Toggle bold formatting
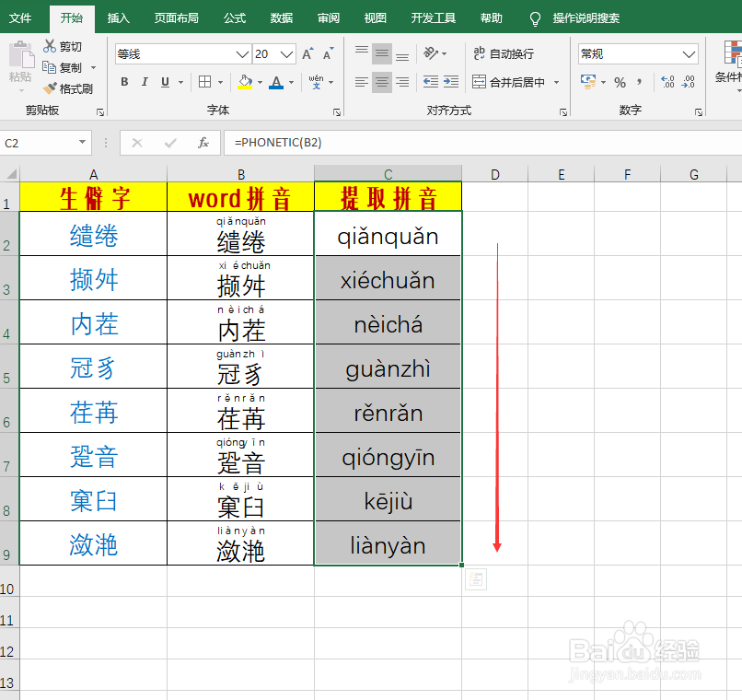Viewport: 742px width, 700px height. point(124,82)
